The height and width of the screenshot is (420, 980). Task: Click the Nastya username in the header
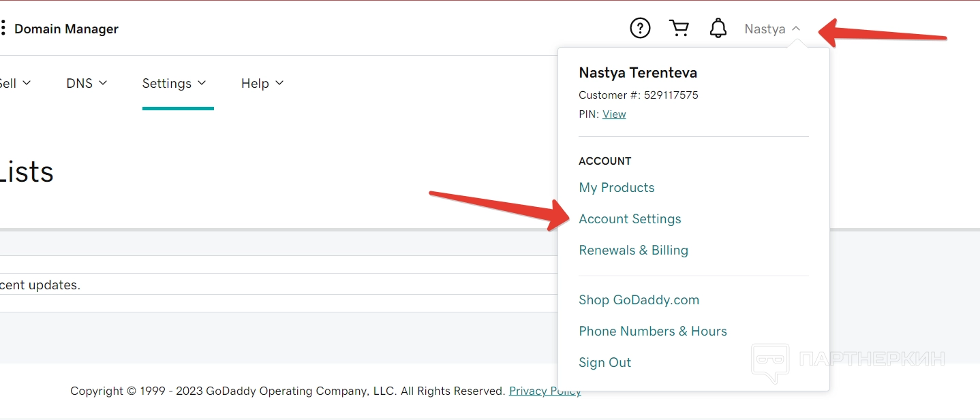764,29
